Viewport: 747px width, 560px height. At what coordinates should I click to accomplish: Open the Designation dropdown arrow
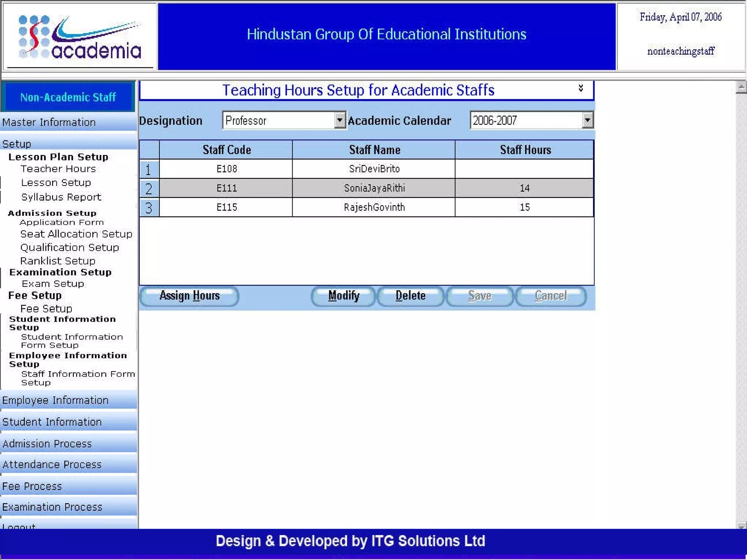coord(340,120)
